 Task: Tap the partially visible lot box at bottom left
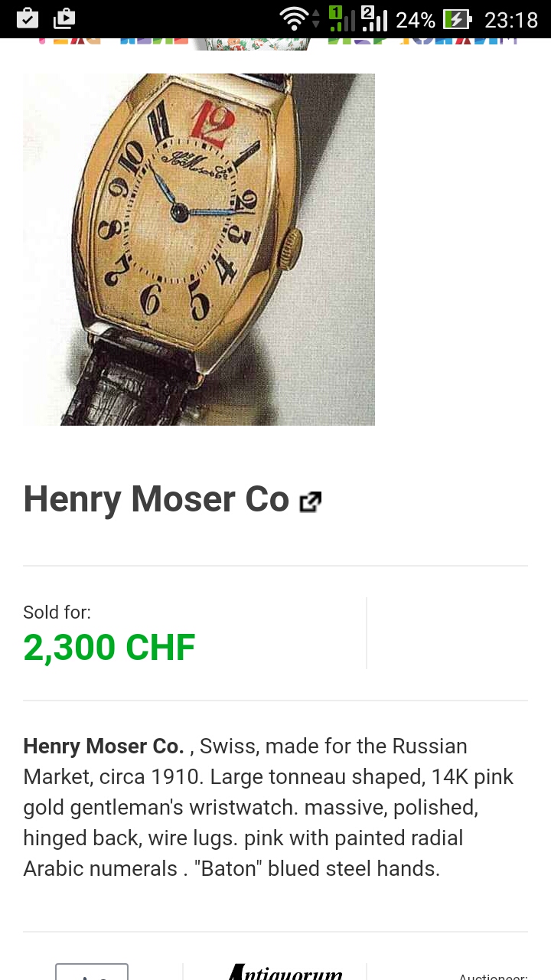[x=92, y=972]
